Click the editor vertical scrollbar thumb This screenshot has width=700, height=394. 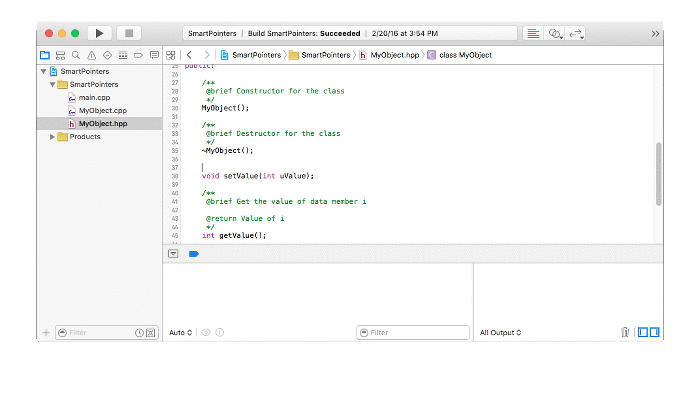658,174
